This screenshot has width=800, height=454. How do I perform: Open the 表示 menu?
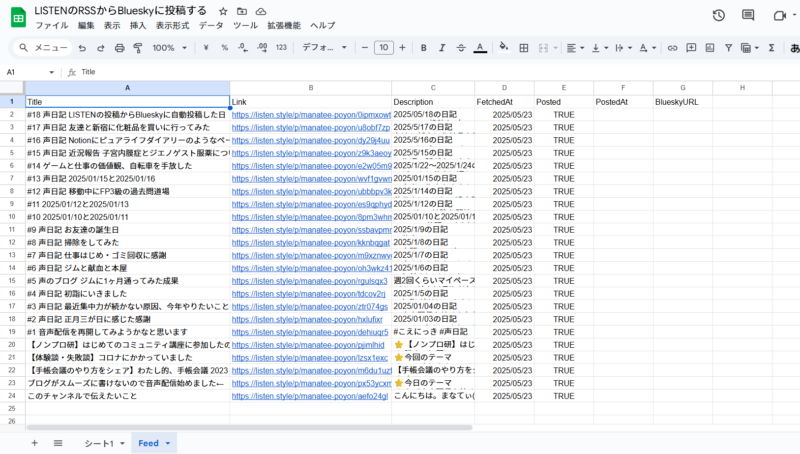pos(112,26)
